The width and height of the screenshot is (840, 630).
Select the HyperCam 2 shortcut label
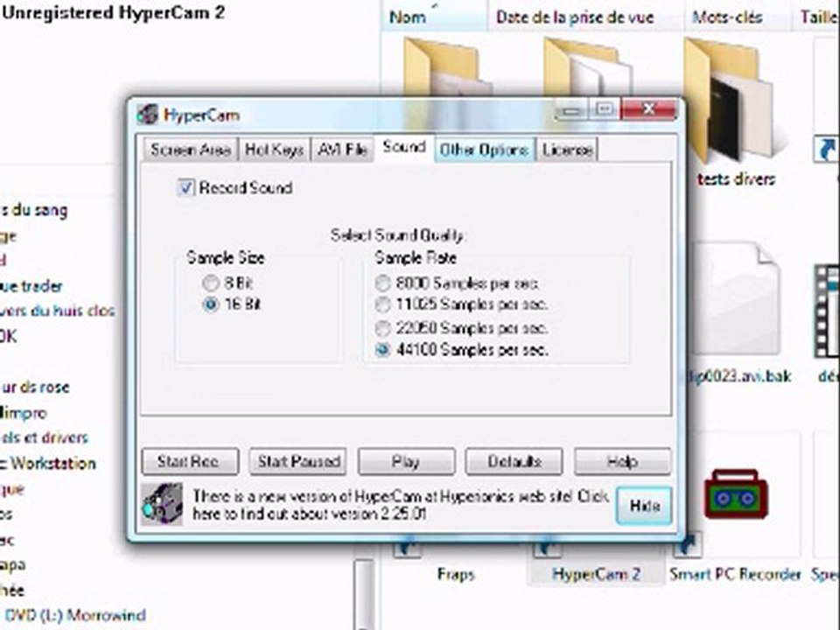point(596,574)
